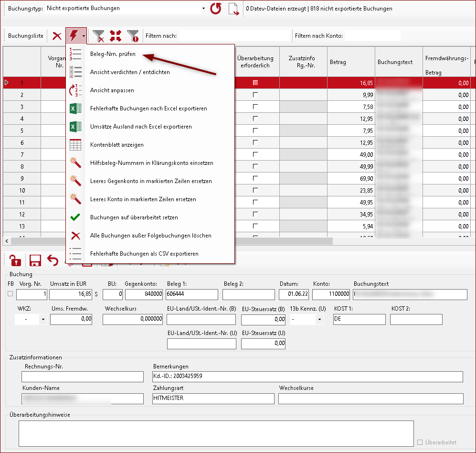This screenshot has width=476, height=453.
Task: Click the save floppy disk icon
Action: [35, 260]
